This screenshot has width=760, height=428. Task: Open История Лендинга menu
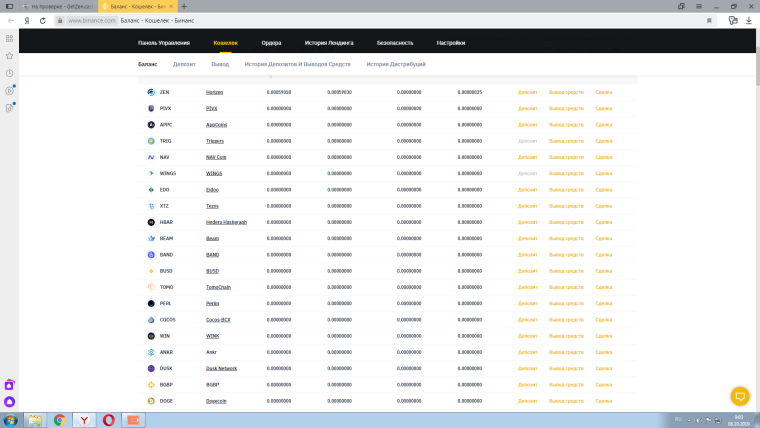tap(329, 43)
